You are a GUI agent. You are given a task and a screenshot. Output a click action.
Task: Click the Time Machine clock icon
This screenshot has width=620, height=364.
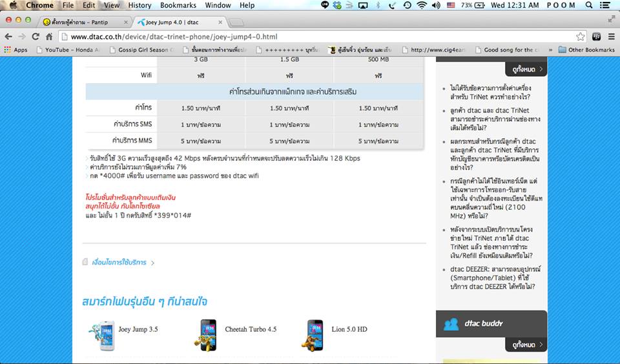click(x=407, y=5)
